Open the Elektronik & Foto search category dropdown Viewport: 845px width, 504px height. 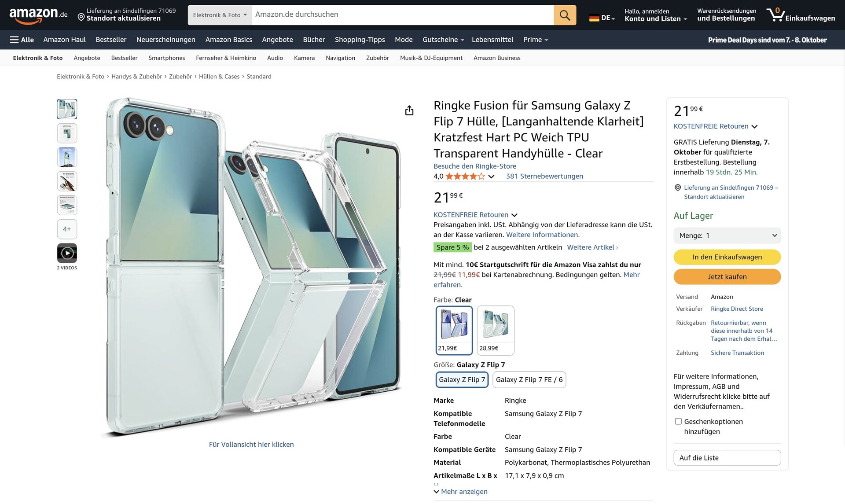pos(220,15)
